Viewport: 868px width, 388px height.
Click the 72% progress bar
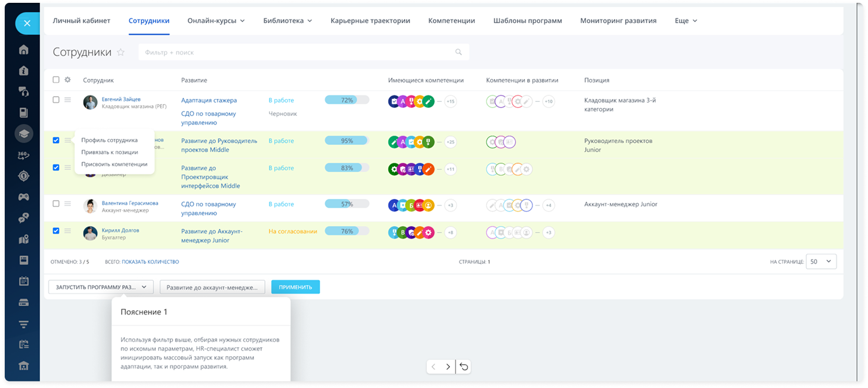[347, 100]
